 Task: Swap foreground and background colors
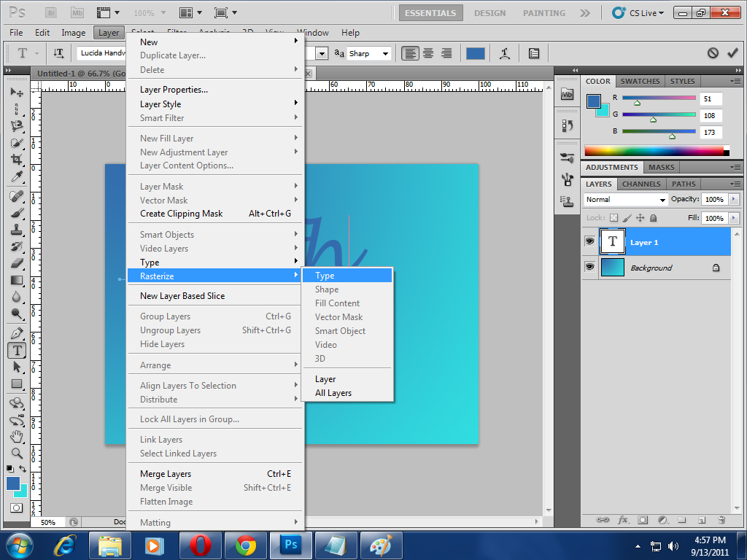point(23,469)
